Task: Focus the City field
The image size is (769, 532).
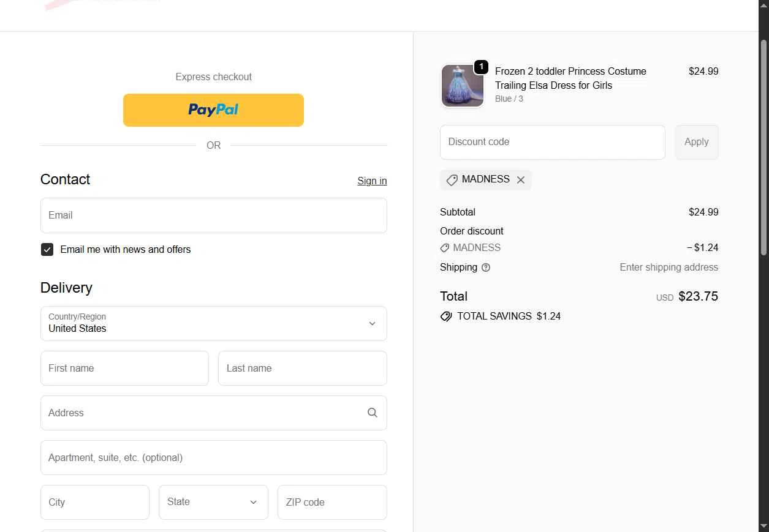Action: coord(95,502)
